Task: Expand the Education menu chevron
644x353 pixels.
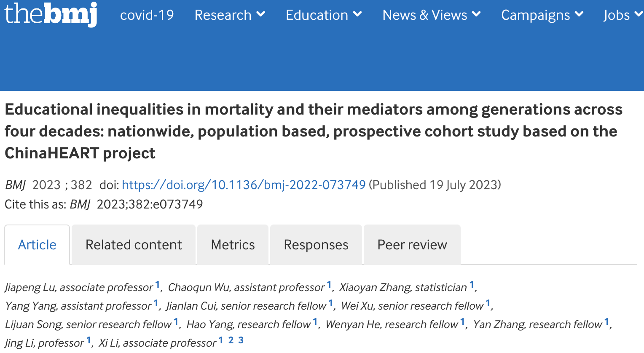Action: [357, 14]
